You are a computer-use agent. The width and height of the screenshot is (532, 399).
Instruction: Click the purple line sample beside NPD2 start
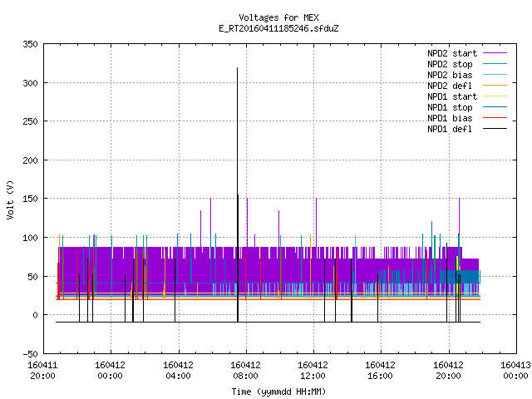[495, 53]
